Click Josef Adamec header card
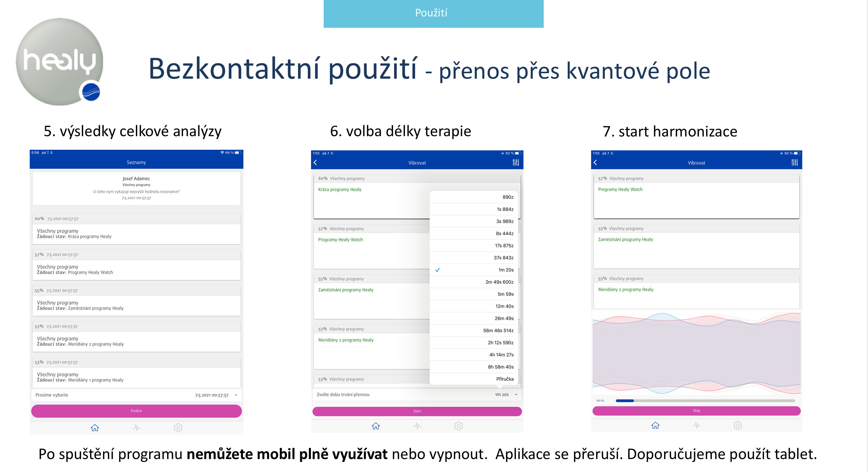The height and width of the screenshot is (472, 868). tap(136, 188)
